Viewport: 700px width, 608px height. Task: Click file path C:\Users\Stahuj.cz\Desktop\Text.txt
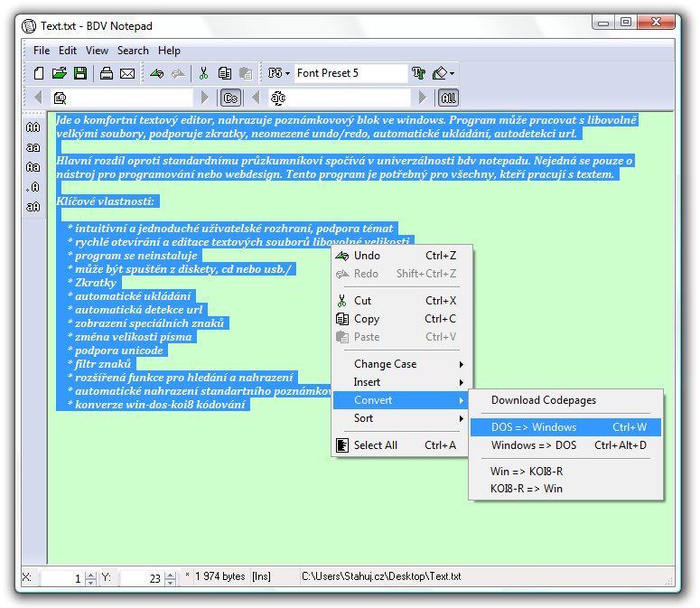pyautogui.click(x=381, y=576)
